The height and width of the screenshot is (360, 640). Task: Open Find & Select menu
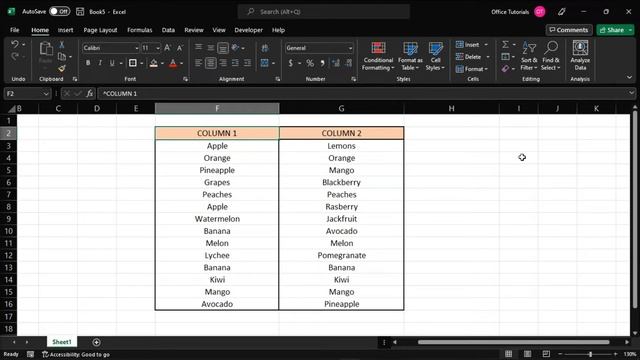551,56
